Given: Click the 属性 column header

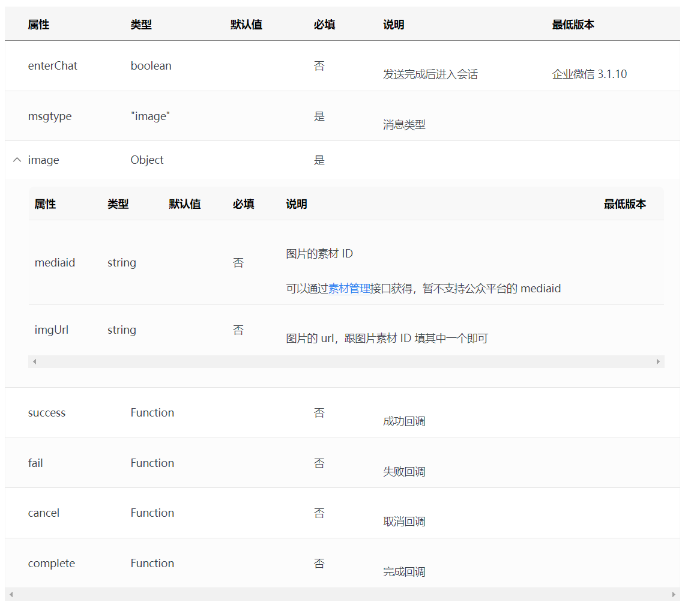Looking at the screenshot, I should pos(38,25).
